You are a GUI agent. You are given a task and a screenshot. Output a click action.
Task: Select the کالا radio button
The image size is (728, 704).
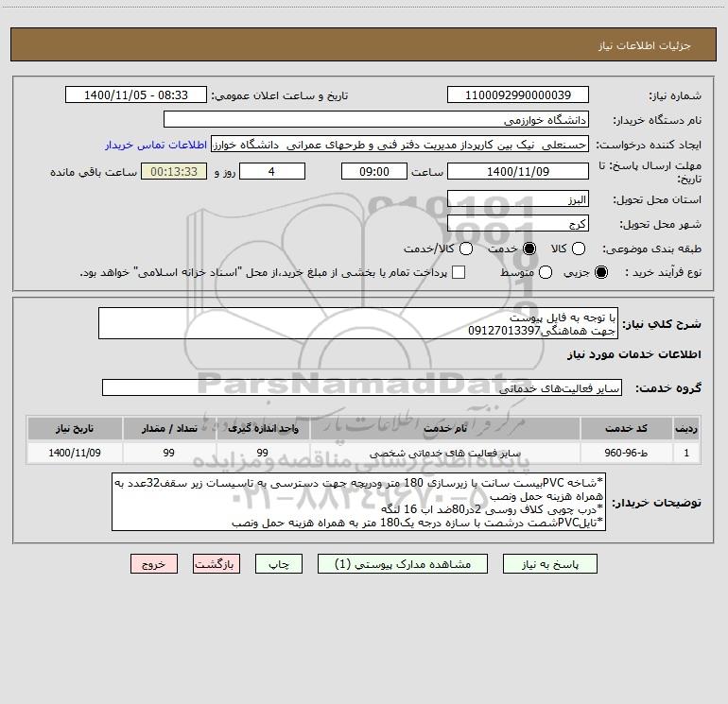(x=578, y=249)
